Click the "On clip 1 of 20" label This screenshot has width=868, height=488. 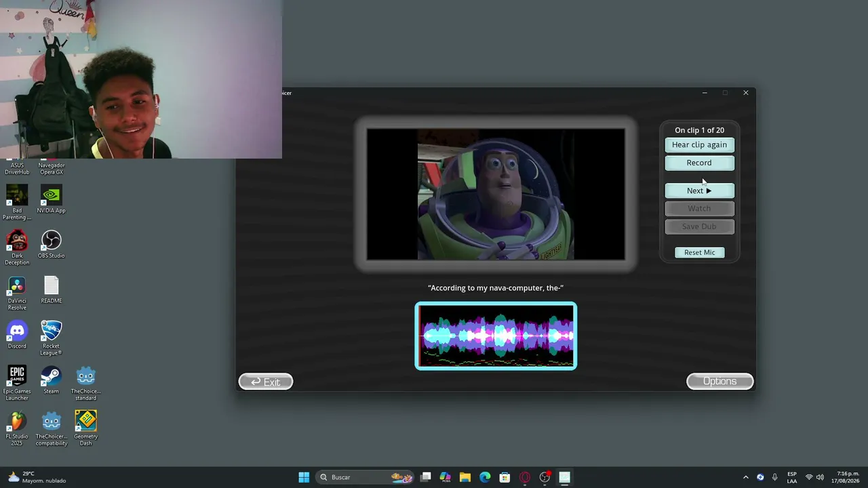pyautogui.click(x=699, y=130)
